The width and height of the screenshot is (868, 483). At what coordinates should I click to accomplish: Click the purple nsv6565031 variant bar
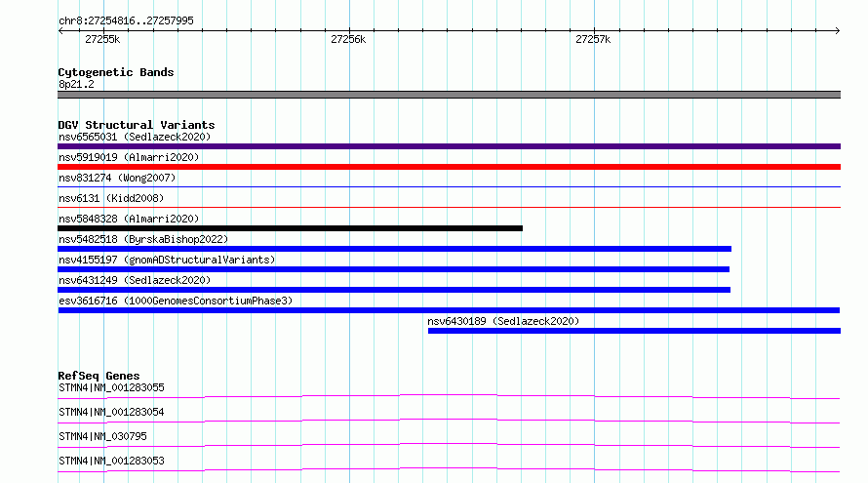pos(449,146)
